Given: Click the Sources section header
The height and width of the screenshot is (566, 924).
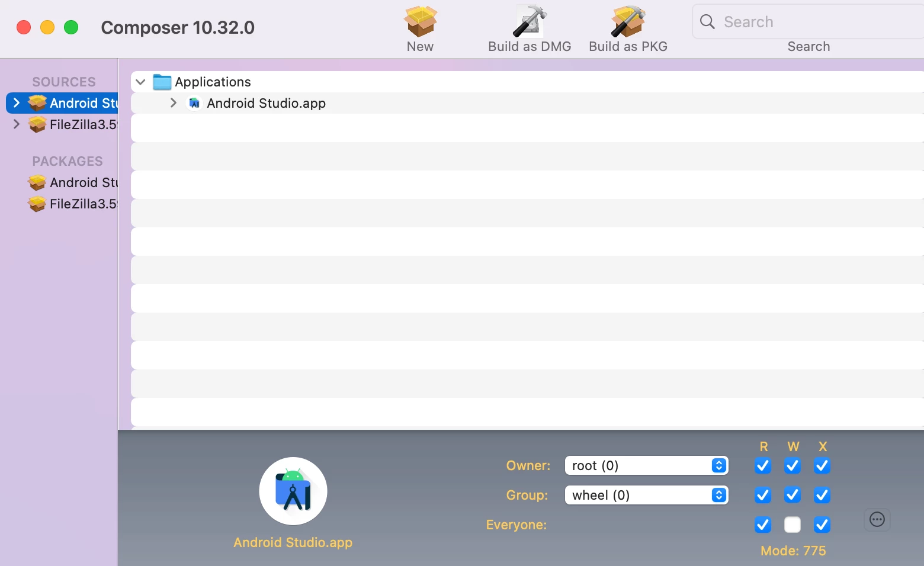Looking at the screenshot, I should [64, 82].
